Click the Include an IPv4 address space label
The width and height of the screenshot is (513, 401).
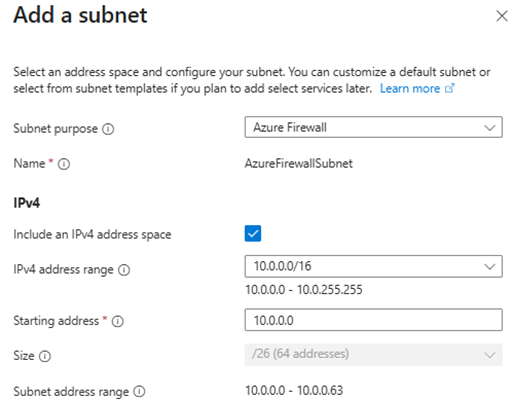tap(92, 235)
